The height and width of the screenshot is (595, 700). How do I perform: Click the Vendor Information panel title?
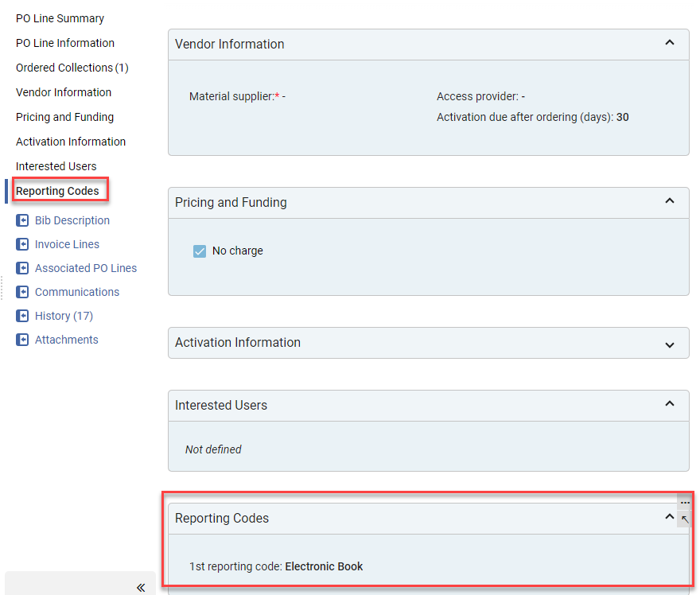[x=229, y=45]
